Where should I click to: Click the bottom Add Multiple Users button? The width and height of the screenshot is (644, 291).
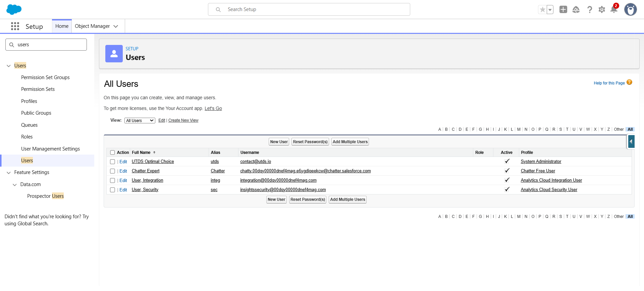click(347, 199)
